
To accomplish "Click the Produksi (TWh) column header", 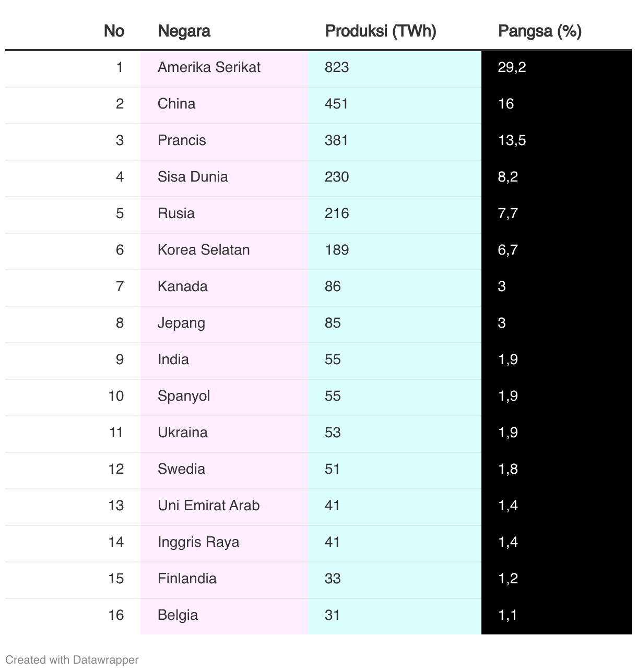I will pos(380,31).
